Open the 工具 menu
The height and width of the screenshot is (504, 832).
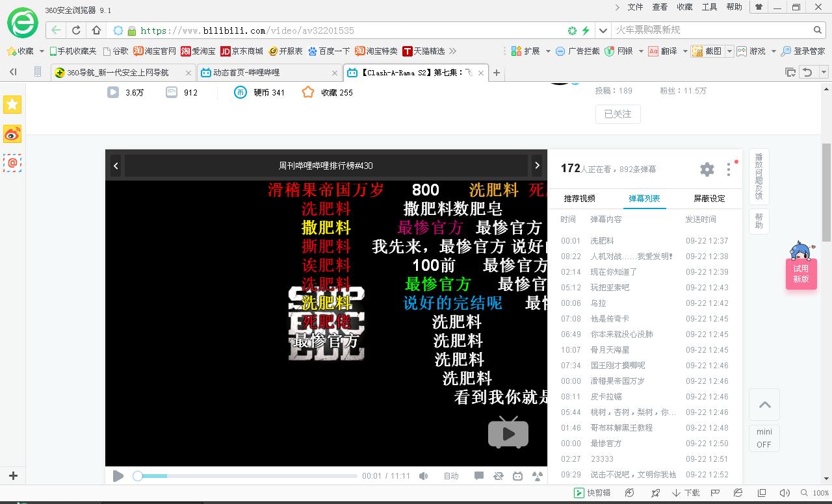(709, 7)
